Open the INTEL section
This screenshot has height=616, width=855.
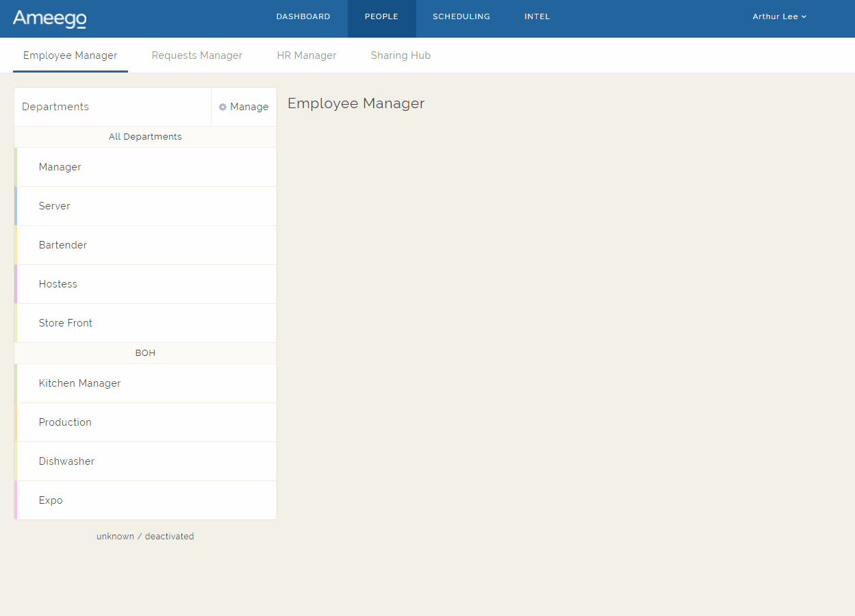537,16
